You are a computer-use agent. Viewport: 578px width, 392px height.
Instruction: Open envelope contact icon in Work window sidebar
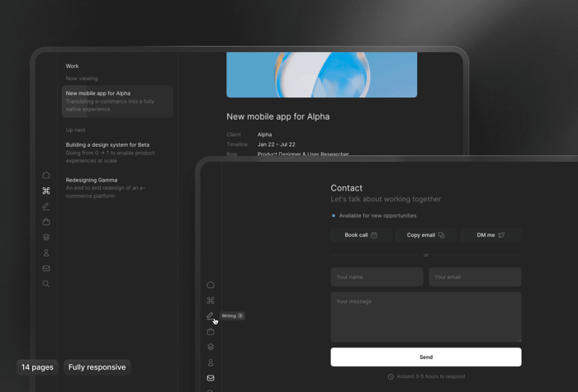tap(46, 268)
